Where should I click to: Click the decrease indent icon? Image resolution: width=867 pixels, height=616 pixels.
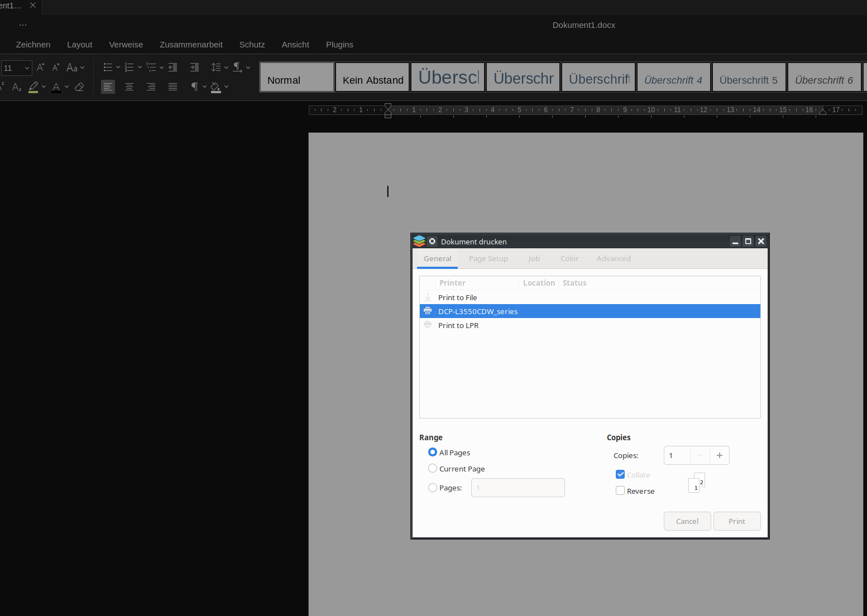tap(173, 68)
